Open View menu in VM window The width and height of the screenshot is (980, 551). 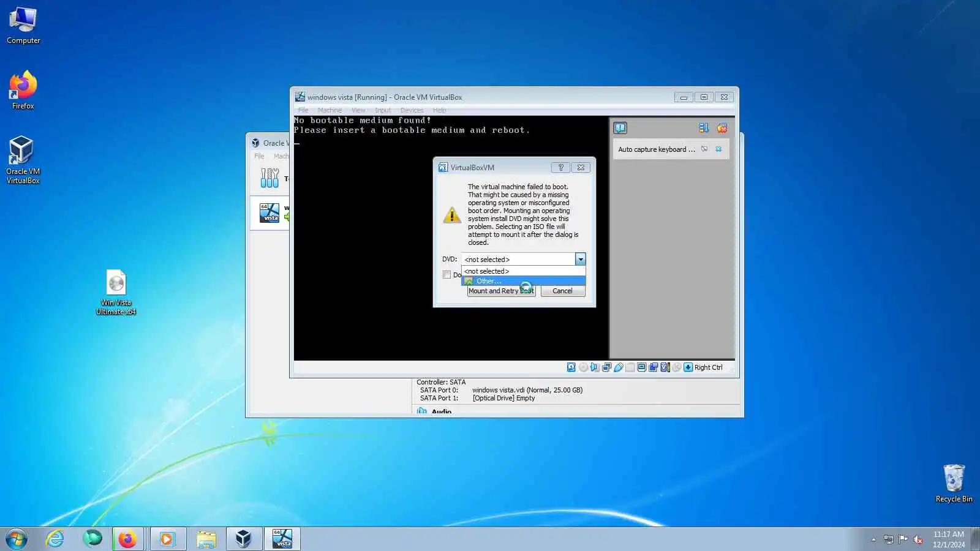(x=358, y=110)
